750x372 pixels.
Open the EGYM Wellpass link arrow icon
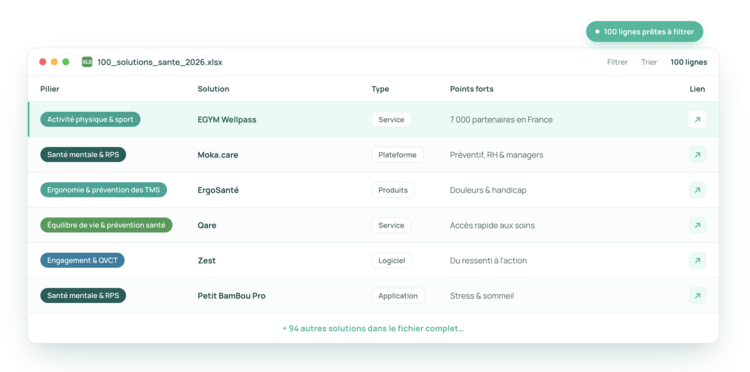pos(697,120)
